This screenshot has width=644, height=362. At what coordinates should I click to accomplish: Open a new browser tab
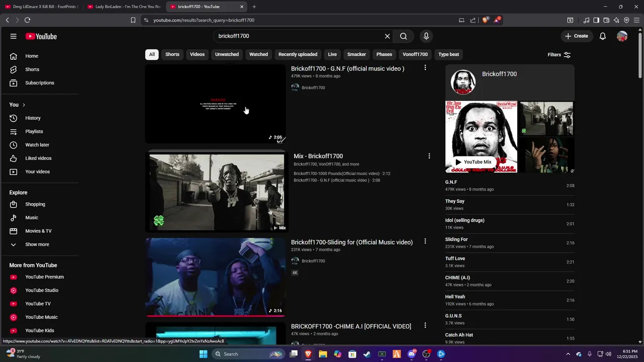pos(254,7)
